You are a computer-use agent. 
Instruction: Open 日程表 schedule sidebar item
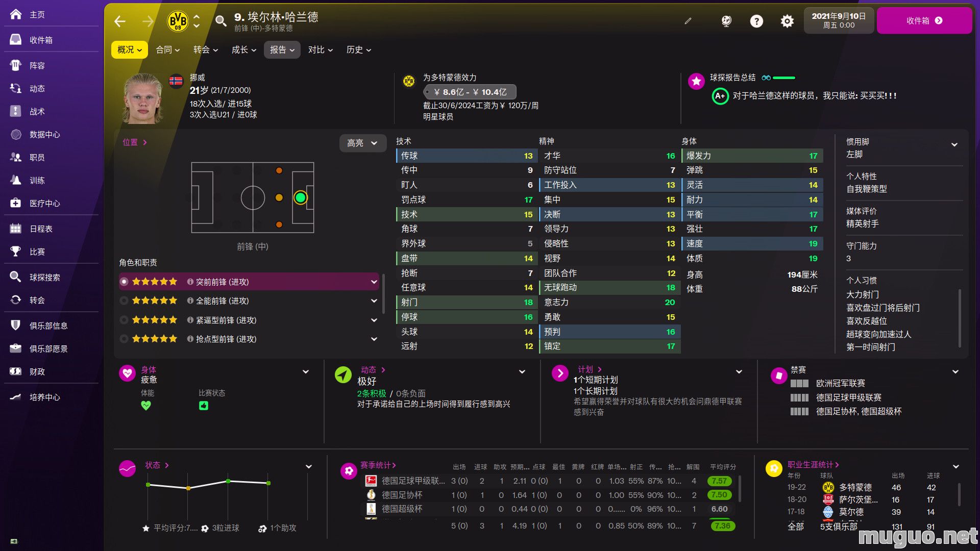31,229
